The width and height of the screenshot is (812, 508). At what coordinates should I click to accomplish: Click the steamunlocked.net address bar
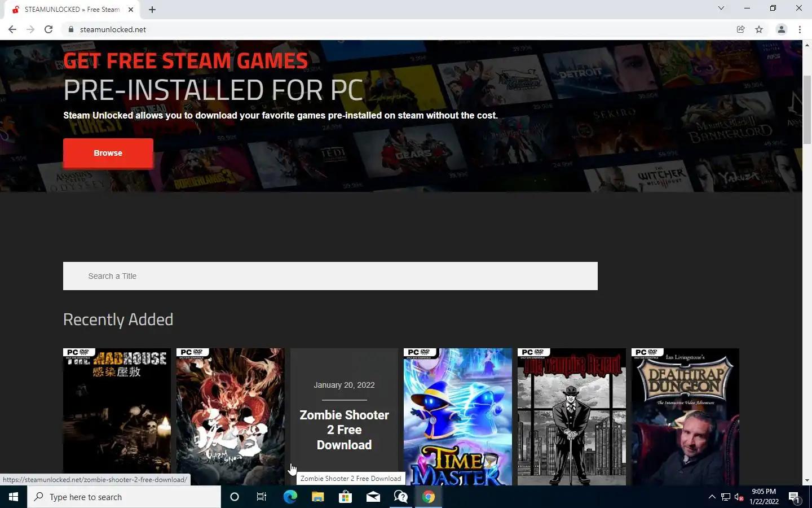tap(395, 29)
